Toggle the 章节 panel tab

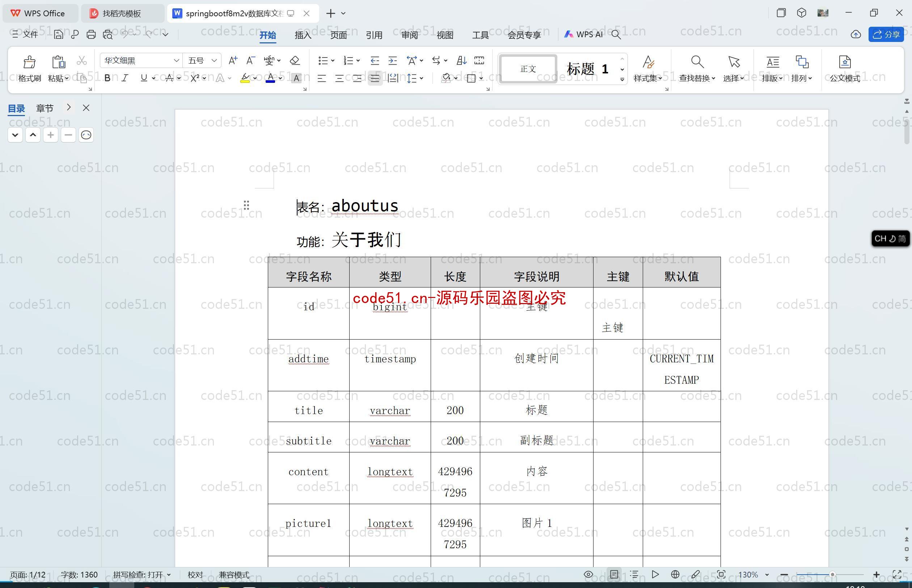[44, 108]
